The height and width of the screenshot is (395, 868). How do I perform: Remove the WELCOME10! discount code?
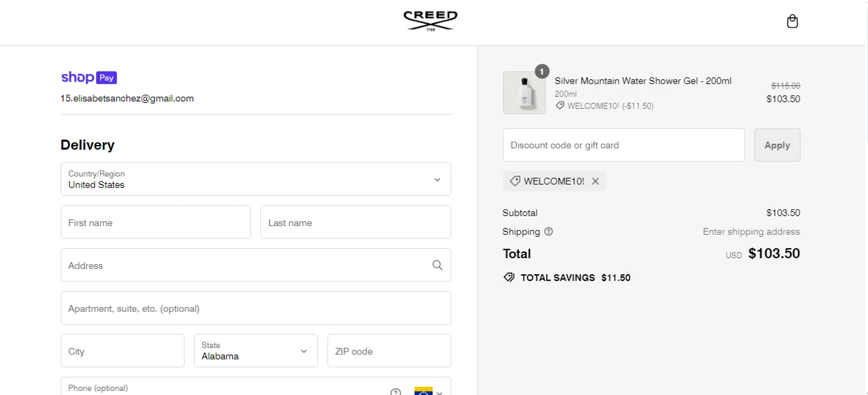tap(595, 181)
